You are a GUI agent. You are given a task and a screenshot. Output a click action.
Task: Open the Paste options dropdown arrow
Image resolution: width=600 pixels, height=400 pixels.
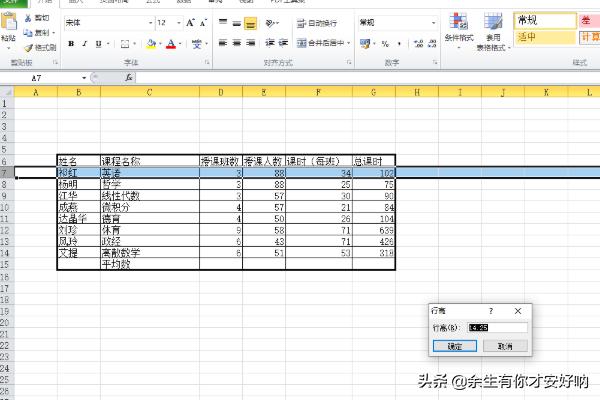click(x=8, y=49)
